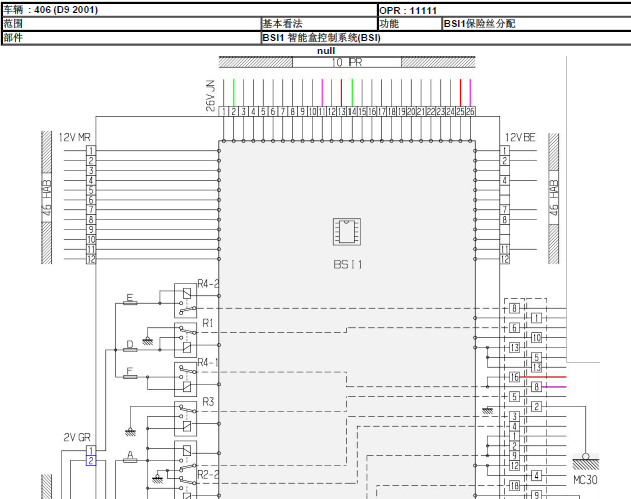Click pin 25 of the 26V JN connector
This screenshot has width=631, height=499.
(x=460, y=111)
